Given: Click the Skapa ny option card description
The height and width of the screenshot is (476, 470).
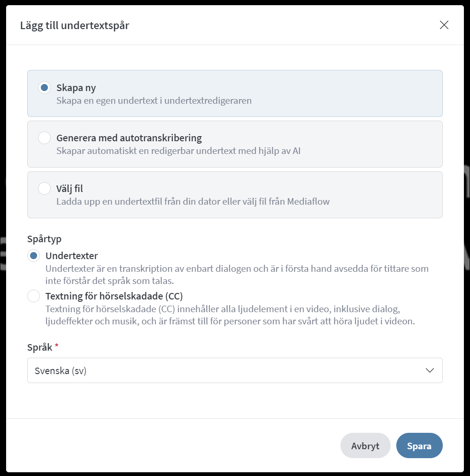Looking at the screenshot, I should tap(154, 101).
